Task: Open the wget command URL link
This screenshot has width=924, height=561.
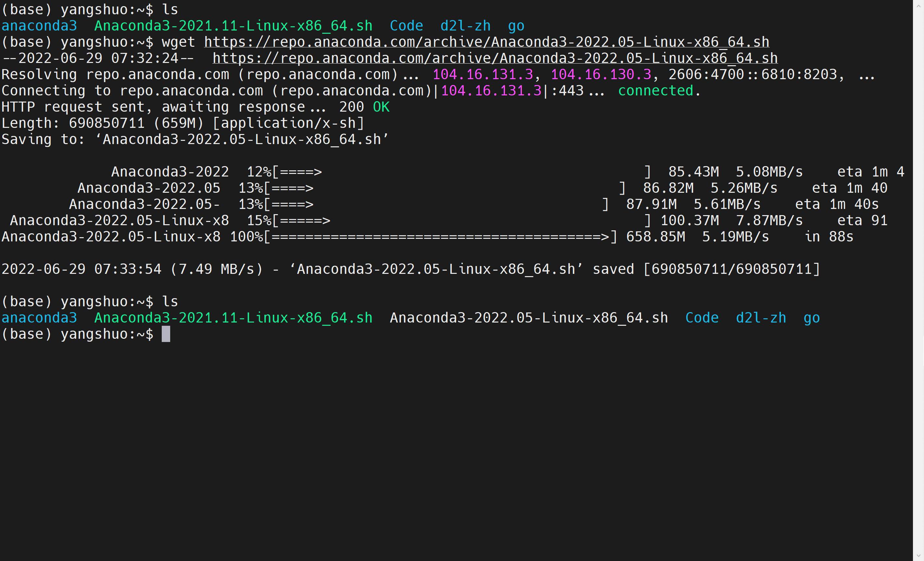Action: pos(487,42)
